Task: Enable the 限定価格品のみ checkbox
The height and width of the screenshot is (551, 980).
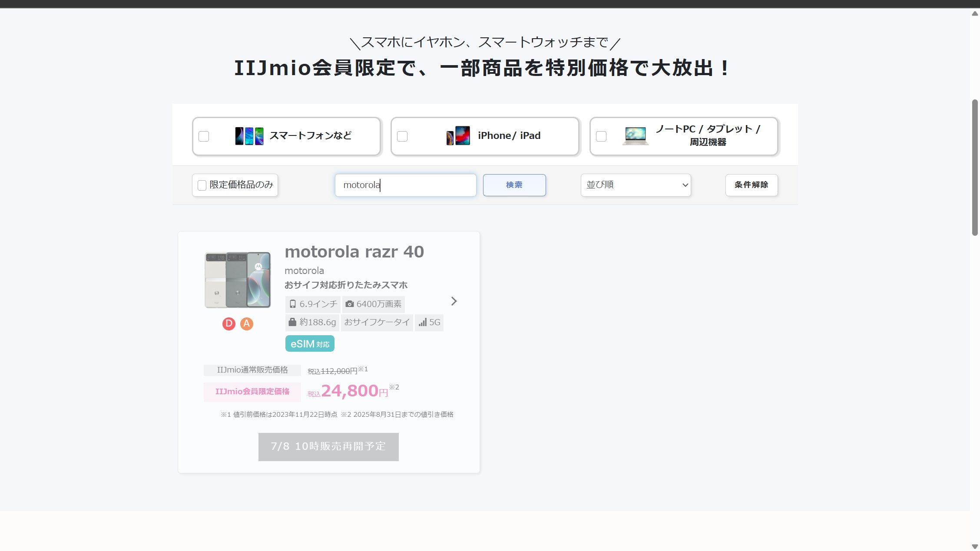Action: pos(202,185)
